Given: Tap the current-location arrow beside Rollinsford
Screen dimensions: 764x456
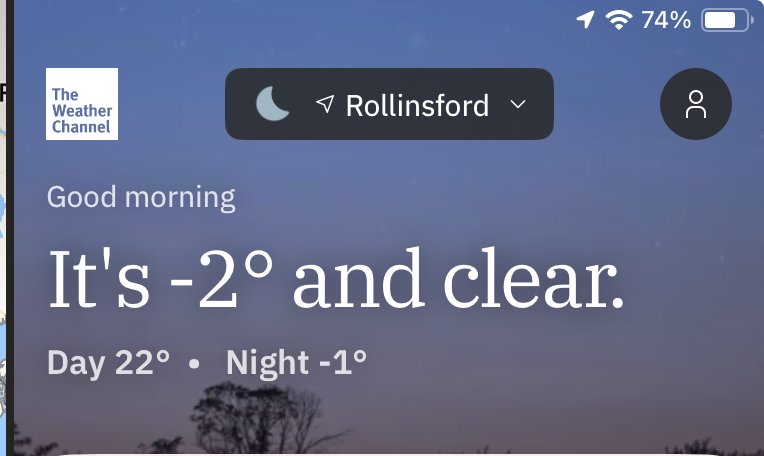Looking at the screenshot, I should coord(325,103).
